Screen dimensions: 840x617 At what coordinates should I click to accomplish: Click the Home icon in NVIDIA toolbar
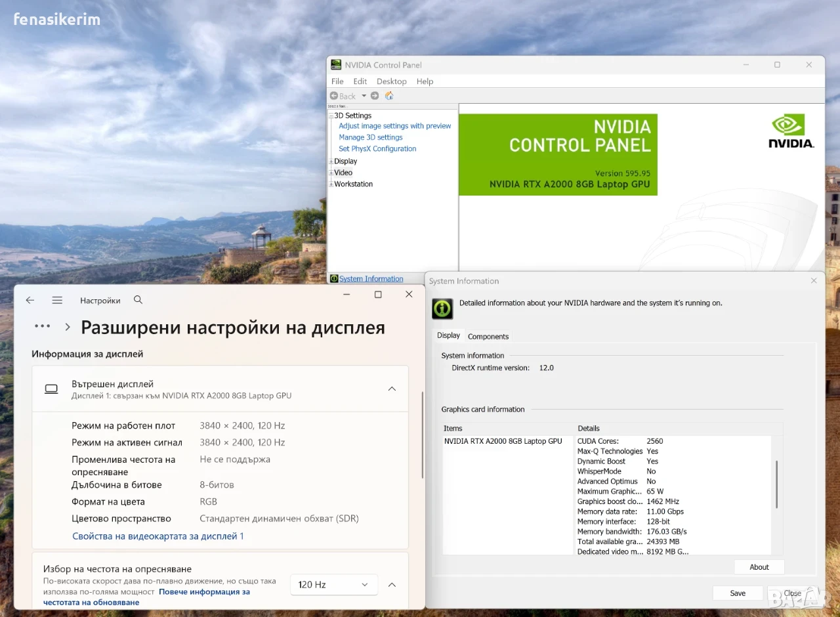(389, 96)
